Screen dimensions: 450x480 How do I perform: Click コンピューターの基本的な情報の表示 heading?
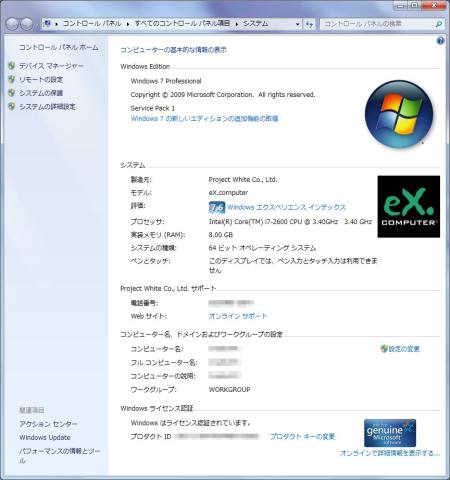click(173, 50)
